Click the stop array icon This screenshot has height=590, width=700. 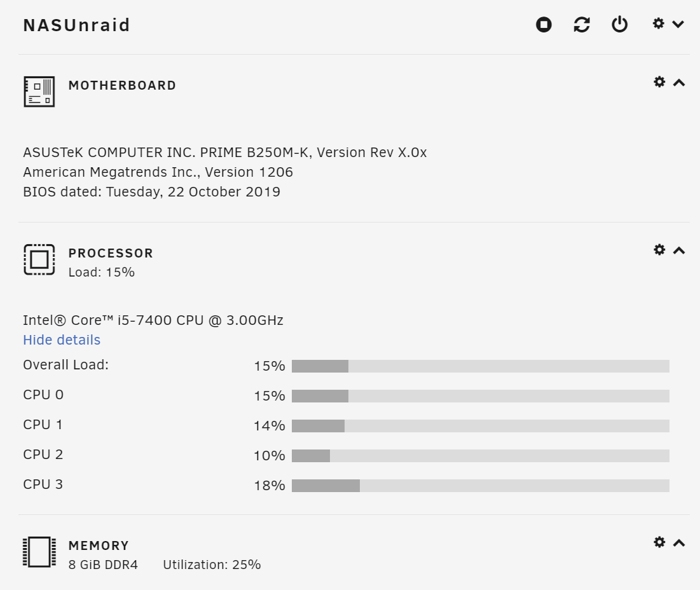(544, 25)
